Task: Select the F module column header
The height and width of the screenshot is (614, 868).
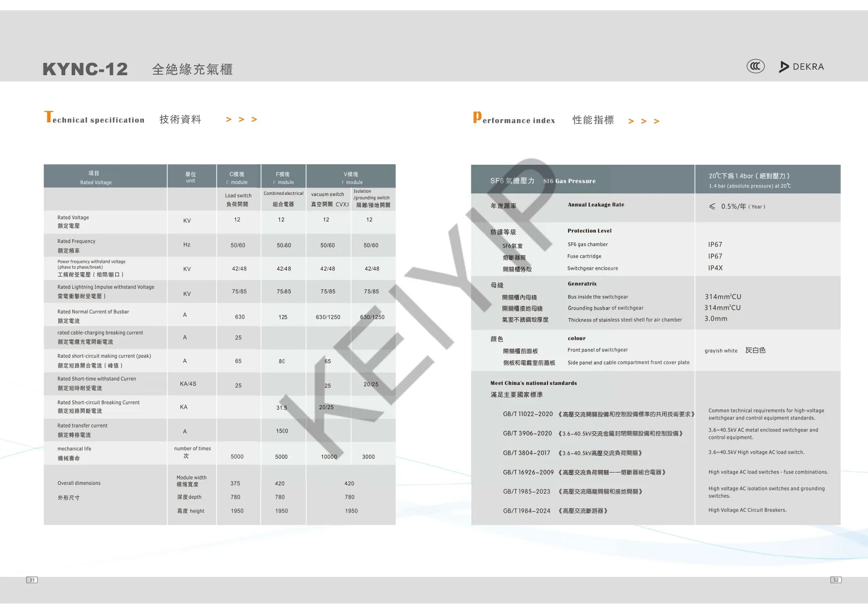Action: [283, 178]
